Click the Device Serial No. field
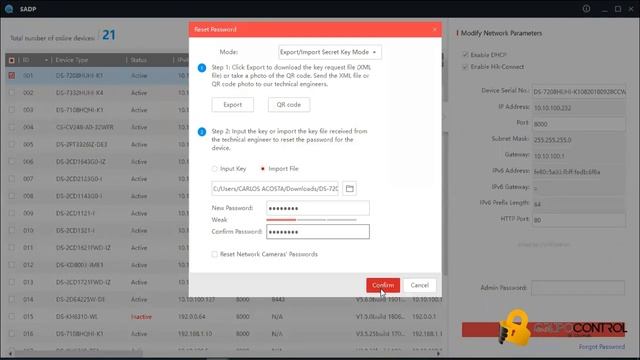This screenshot has width=640, height=360. 578,92
